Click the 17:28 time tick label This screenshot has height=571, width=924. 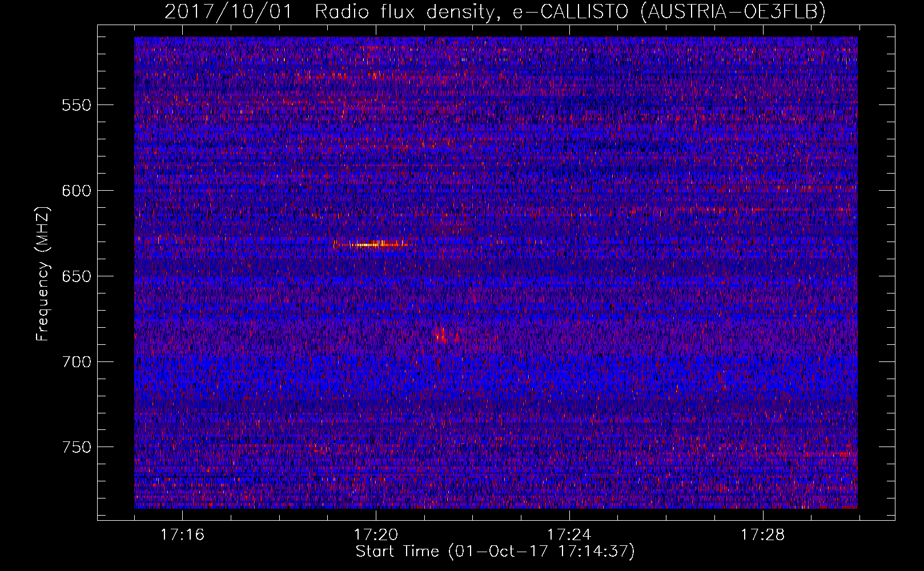pos(763,535)
